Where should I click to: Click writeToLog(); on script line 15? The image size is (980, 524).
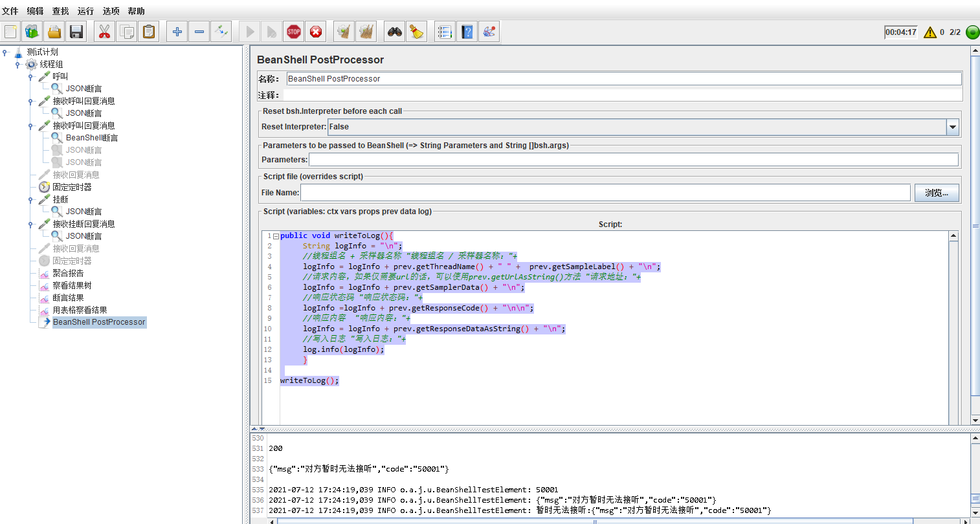pos(309,380)
